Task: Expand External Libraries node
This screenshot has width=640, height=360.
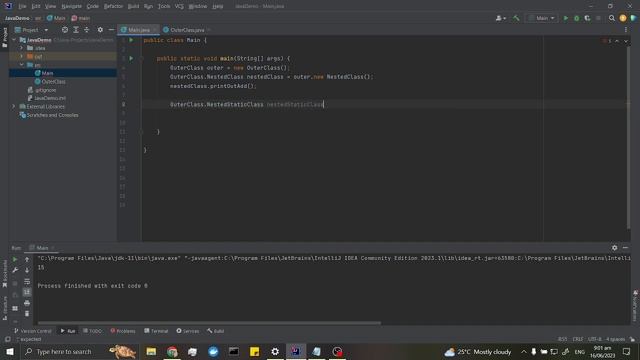Action: click(13, 107)
